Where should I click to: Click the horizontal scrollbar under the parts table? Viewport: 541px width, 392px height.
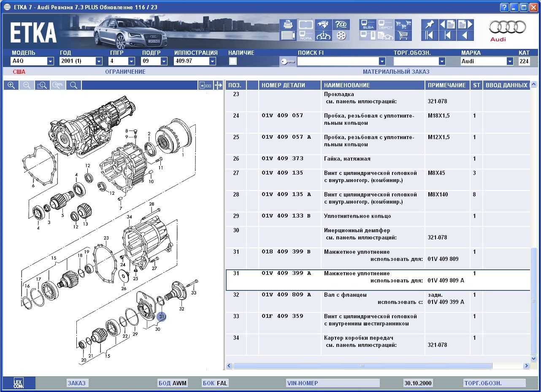(362, 366)
